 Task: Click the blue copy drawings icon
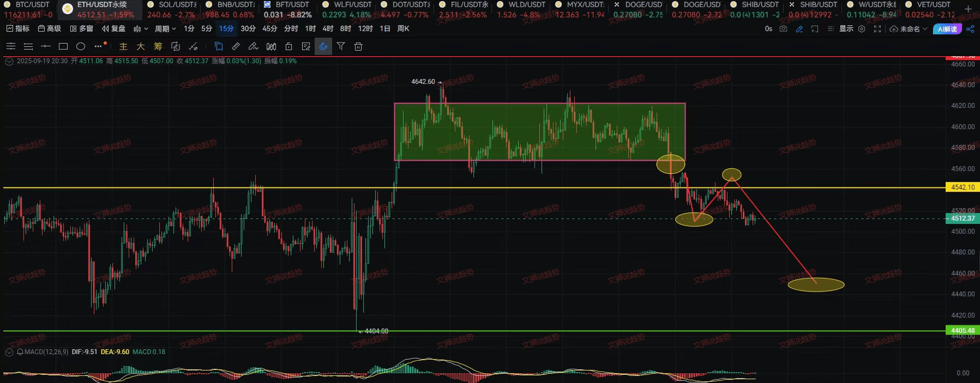pyautogui.click(x=219, y=46)
